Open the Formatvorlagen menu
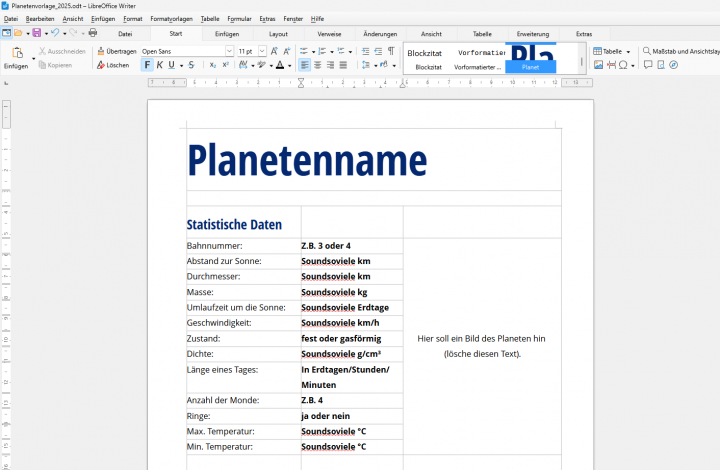 tap(171, 19)
